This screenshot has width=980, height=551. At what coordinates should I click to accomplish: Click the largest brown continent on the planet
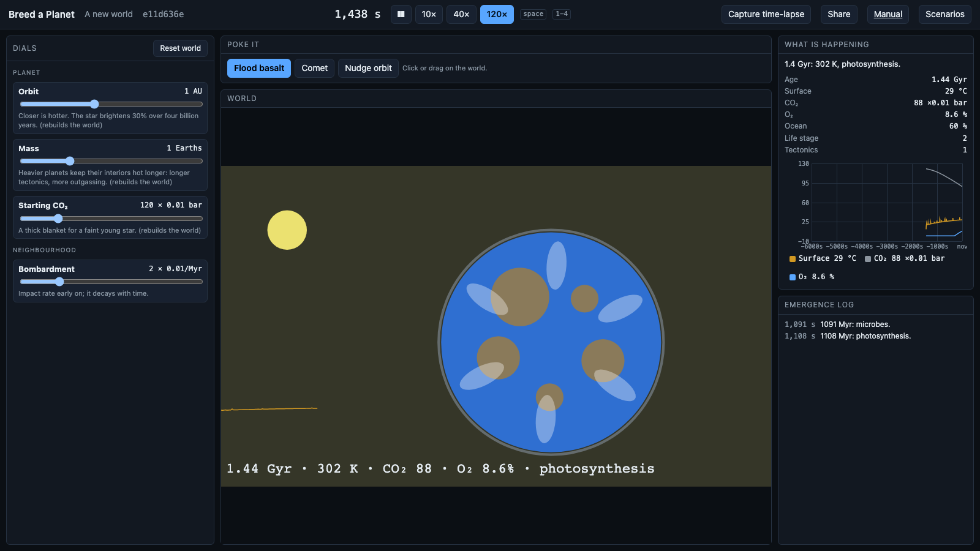(520, 297)
